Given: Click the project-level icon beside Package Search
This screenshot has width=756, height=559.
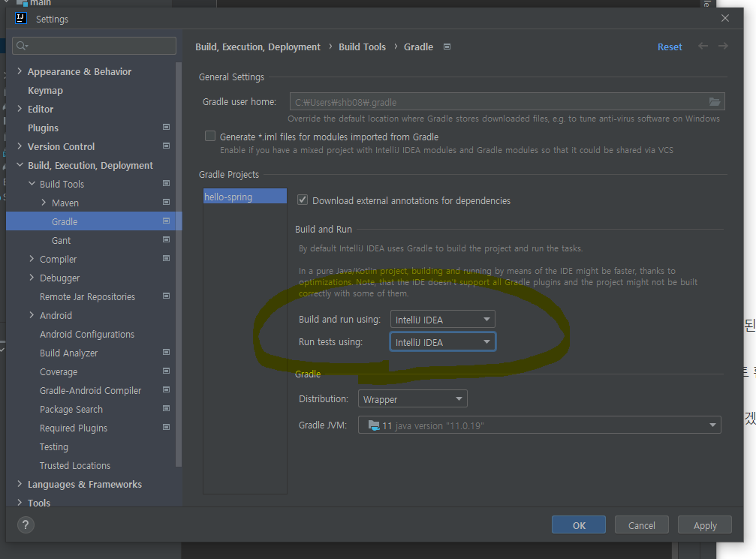Looking at the screenshot, I should (167, 409).
